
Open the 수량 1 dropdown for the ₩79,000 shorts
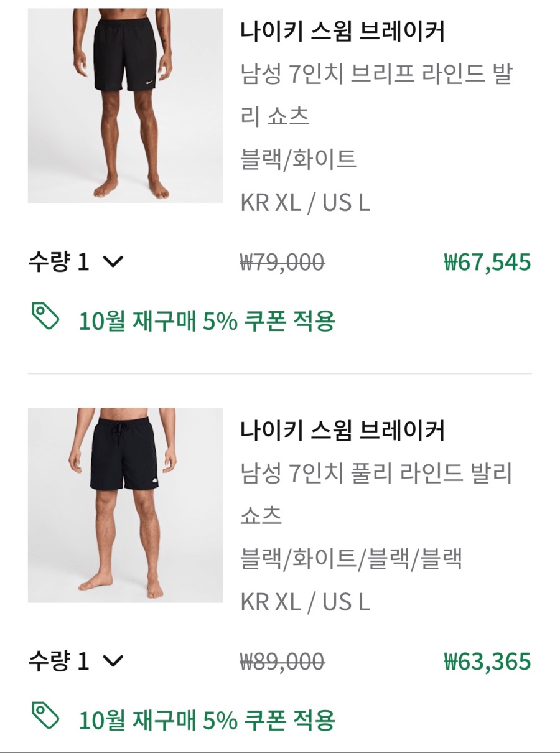point(76,262)
